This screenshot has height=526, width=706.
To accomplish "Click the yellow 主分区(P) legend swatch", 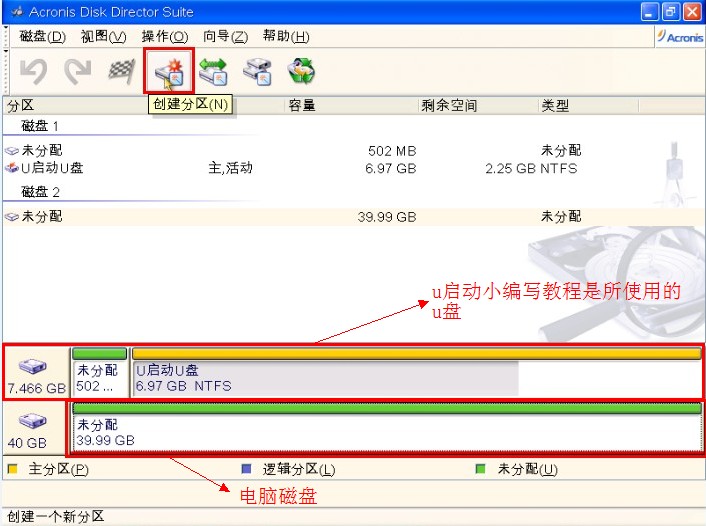I will click(13, 469).
